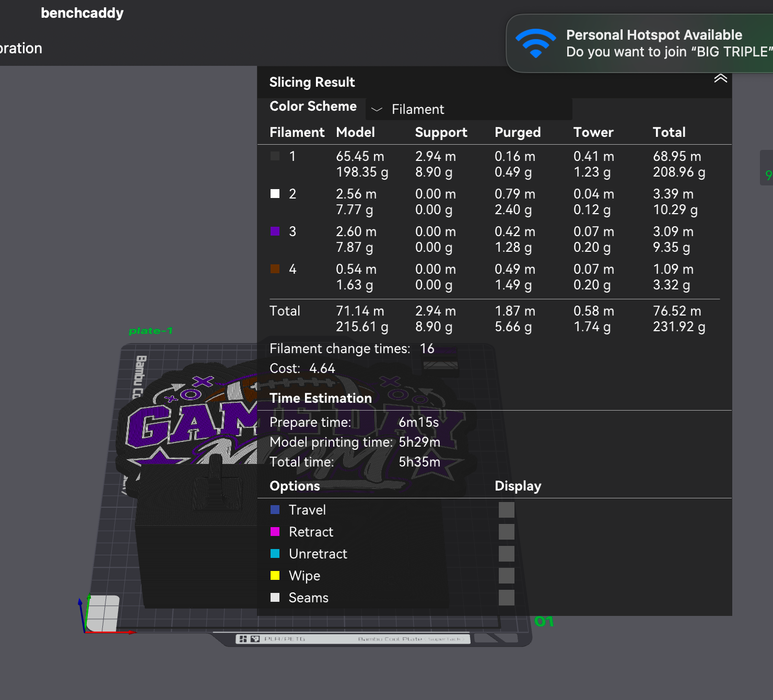Toggle Wipe display checkbox
This screenshot has width=773, height=700.
pyautogui.click(x=506, y=576)
